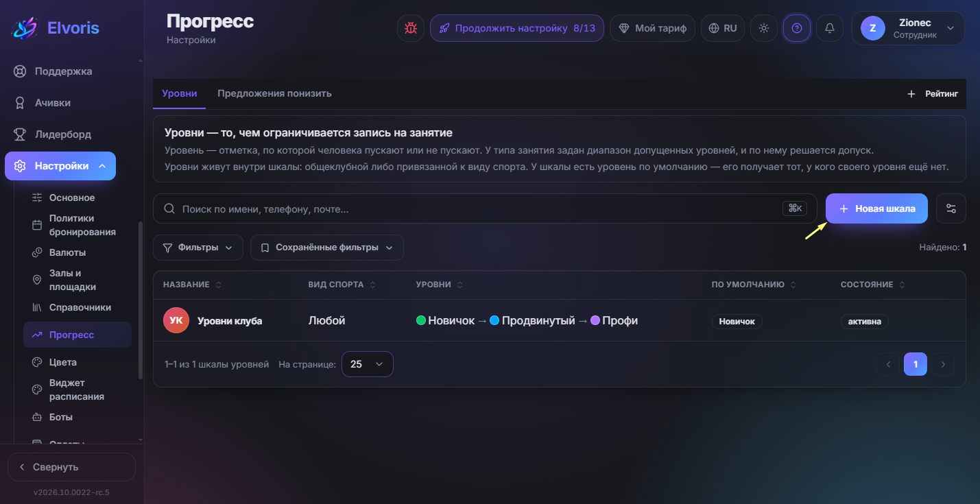Toggle the light/dark theme sun icon
Image resolution: width=980 pixels, height=504 pixels.
[764, 28]
